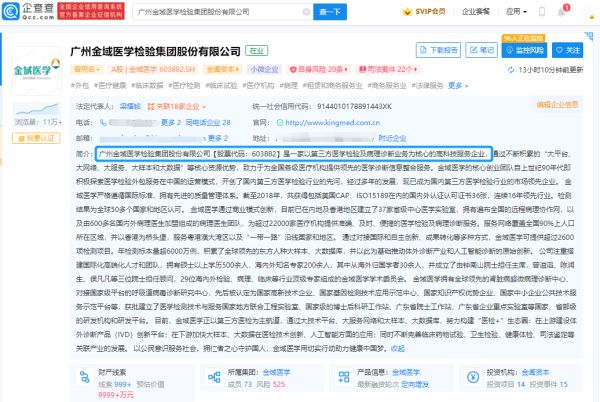This screenshot has width=600, height=402.
Task: Click the #医疗机构 hashtag
Action: click(x=258, y=85)
